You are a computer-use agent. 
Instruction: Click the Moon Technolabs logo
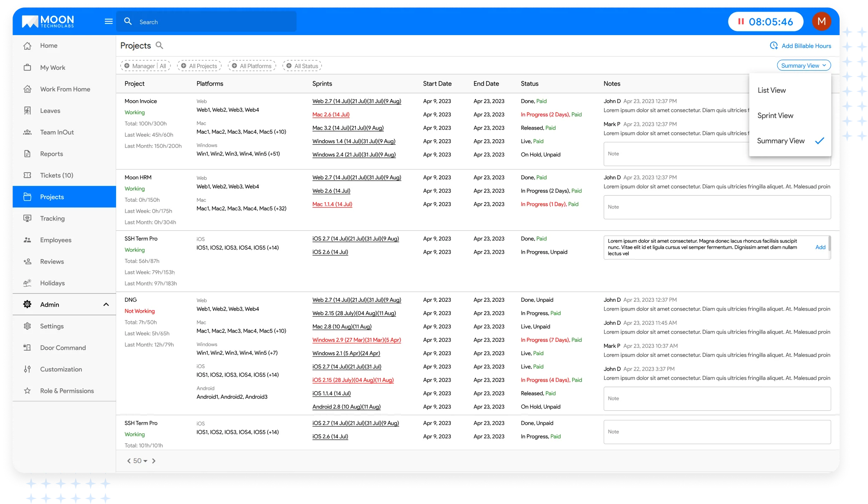point(48,21)
